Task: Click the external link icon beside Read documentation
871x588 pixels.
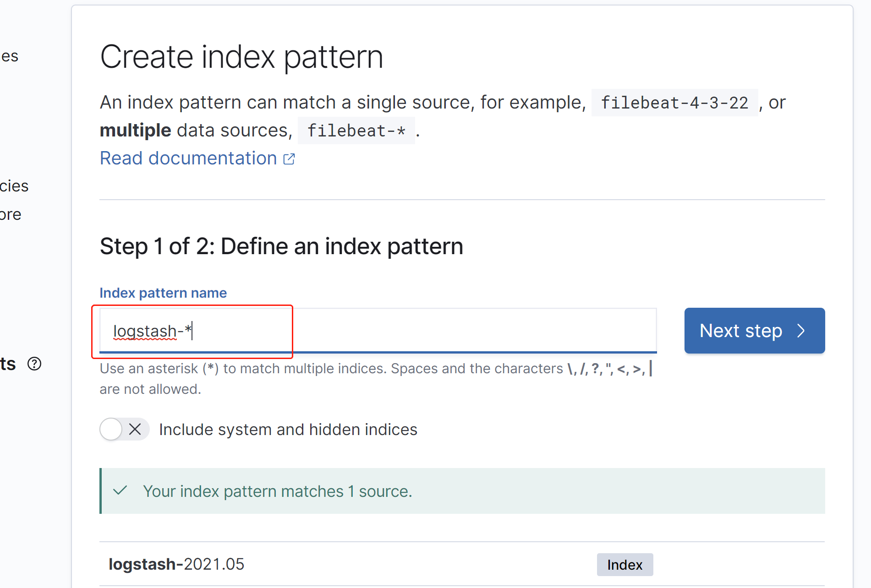Action: coord(289,159)
